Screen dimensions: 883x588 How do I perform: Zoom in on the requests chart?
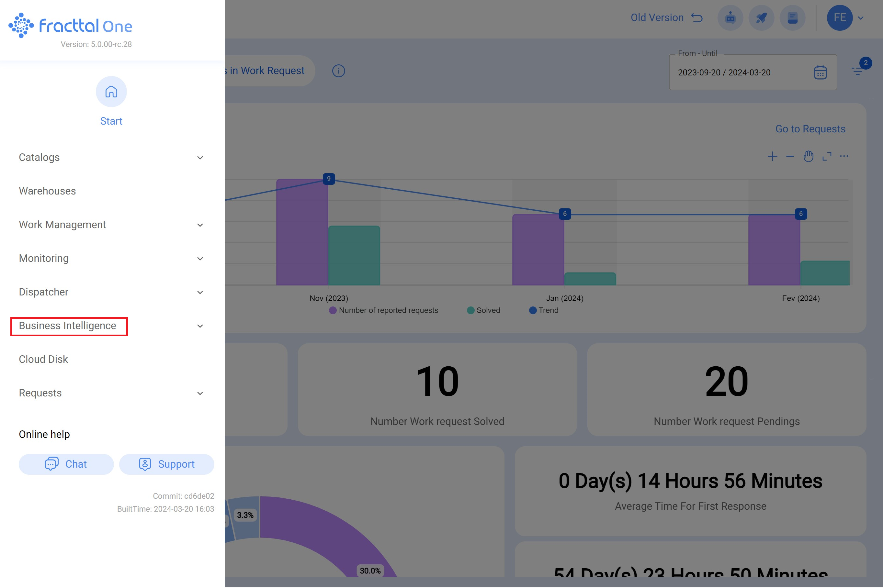tap(772, 156)
